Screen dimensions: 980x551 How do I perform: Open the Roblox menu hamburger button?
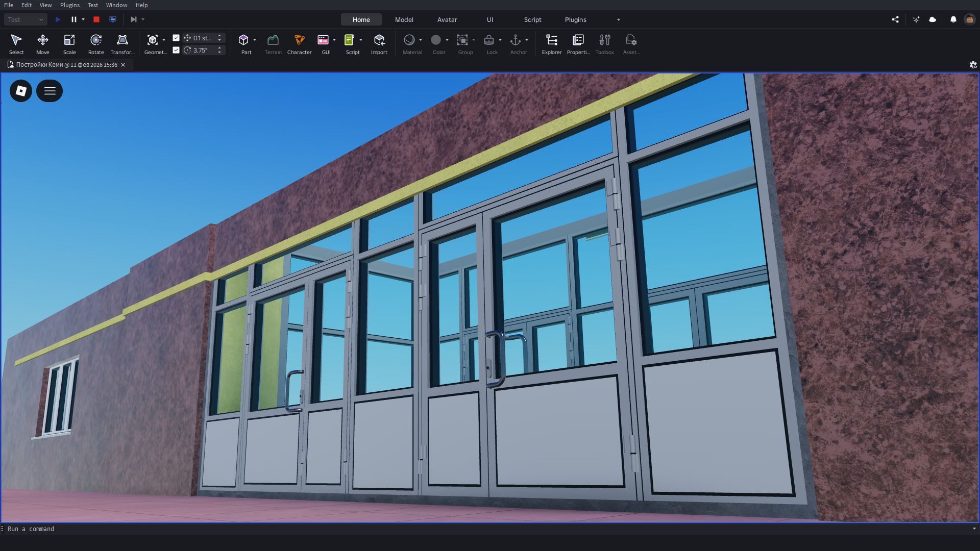point(50,91)
